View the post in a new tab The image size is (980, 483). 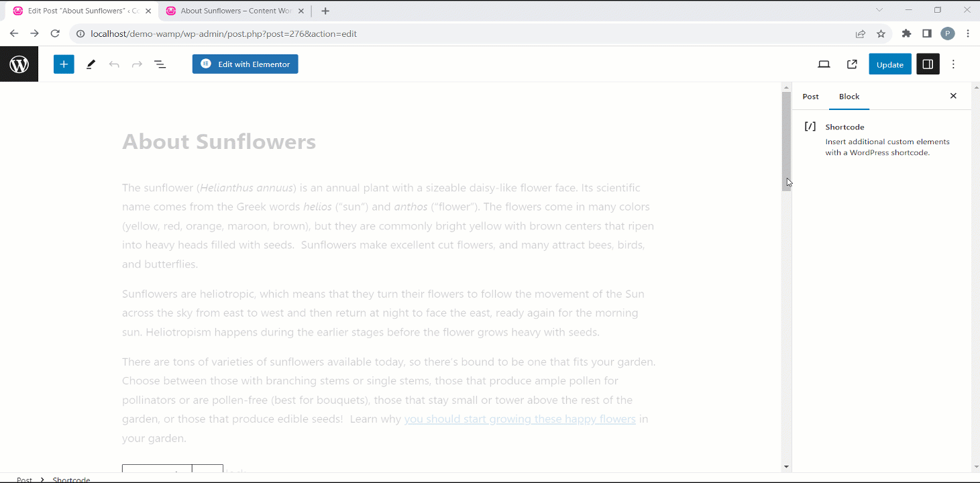tap(852, 64)
